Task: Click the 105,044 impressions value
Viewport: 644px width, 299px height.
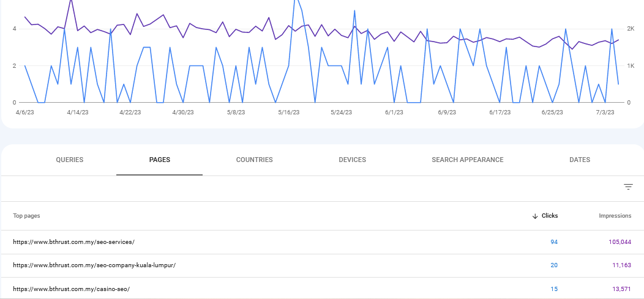Action: point(620,242)
